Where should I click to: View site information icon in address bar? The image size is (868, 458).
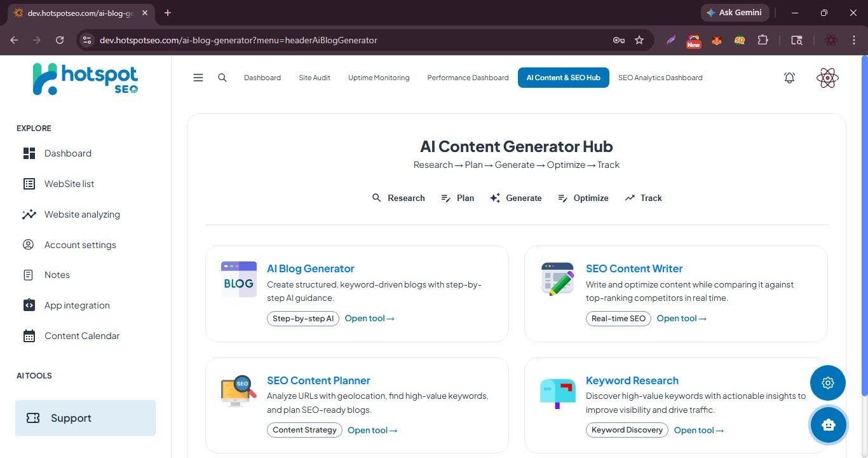(x=87, y=40)
